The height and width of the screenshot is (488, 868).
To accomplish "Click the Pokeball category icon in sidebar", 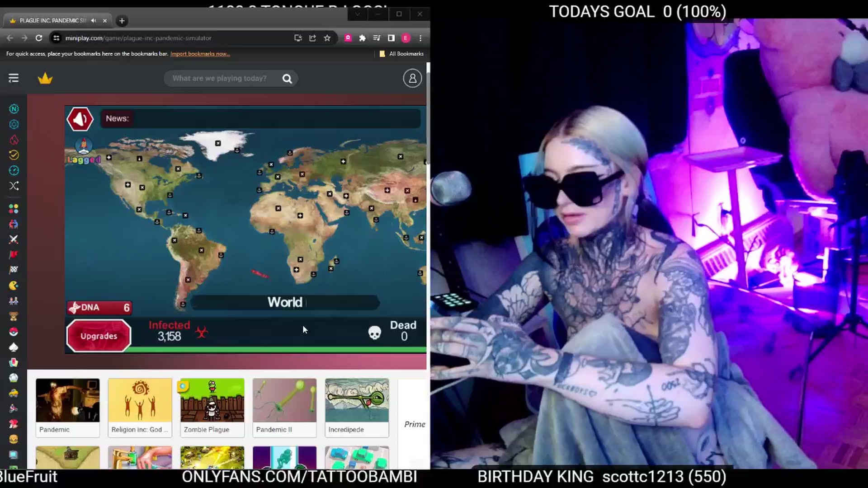I will [14, 332].
